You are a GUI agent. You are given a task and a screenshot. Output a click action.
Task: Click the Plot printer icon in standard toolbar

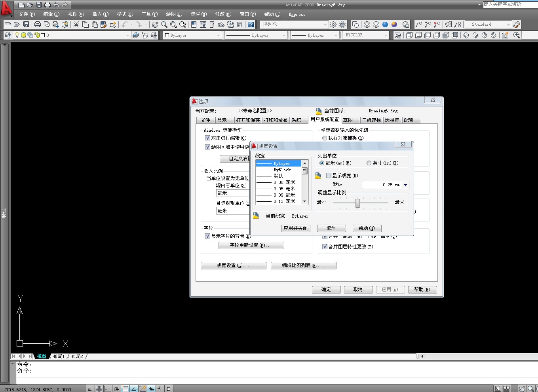click(x=38, y=25)
